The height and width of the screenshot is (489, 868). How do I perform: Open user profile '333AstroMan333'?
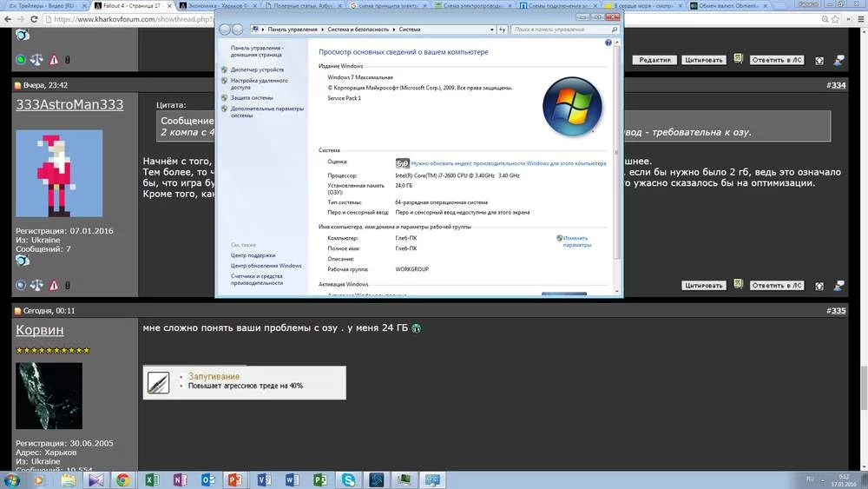[69, 105]
